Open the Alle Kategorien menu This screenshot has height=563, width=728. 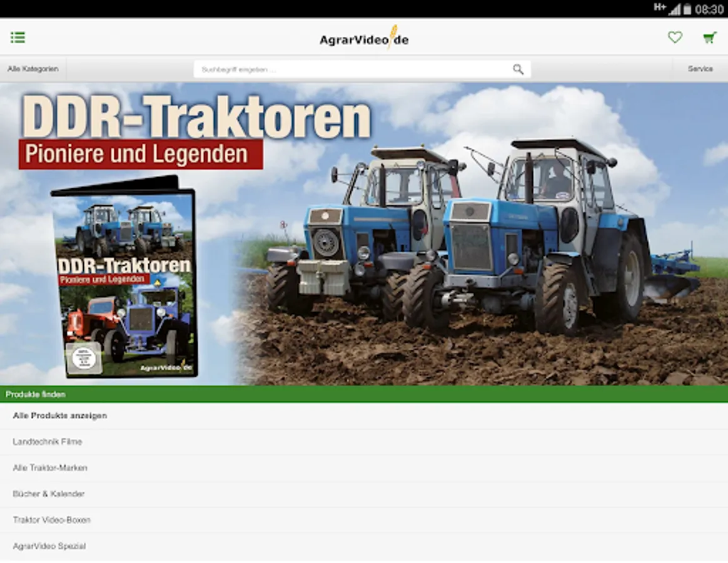[33, 69]
